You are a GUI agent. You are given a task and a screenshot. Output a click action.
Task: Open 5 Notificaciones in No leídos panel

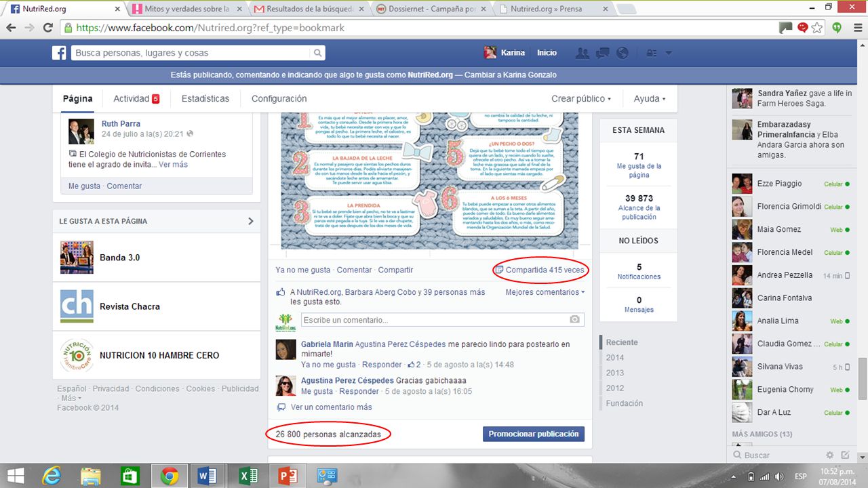click(x=639, y=271)
